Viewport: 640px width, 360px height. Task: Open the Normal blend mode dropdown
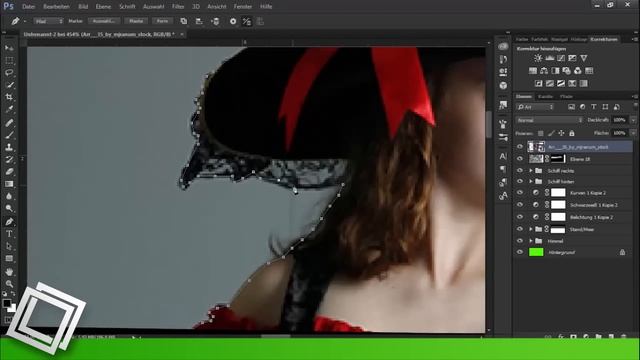[x=549, y=120]
